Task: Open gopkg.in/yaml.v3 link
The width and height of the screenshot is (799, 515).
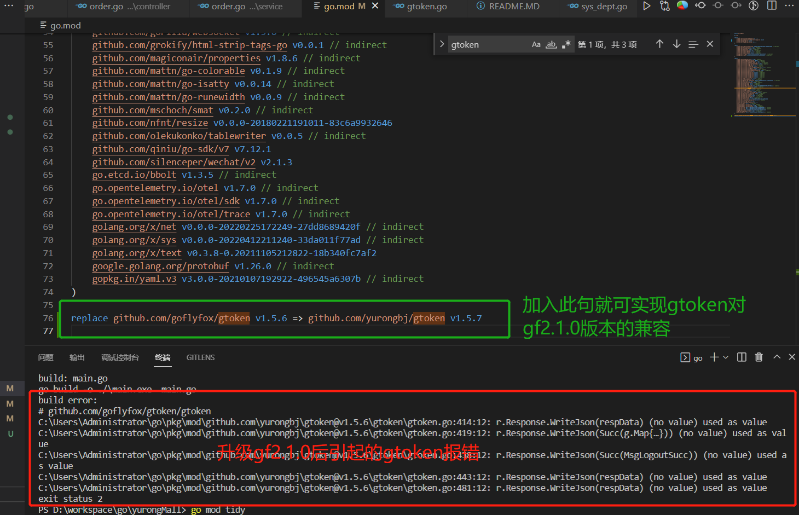Action: click(x=134, y=279)
